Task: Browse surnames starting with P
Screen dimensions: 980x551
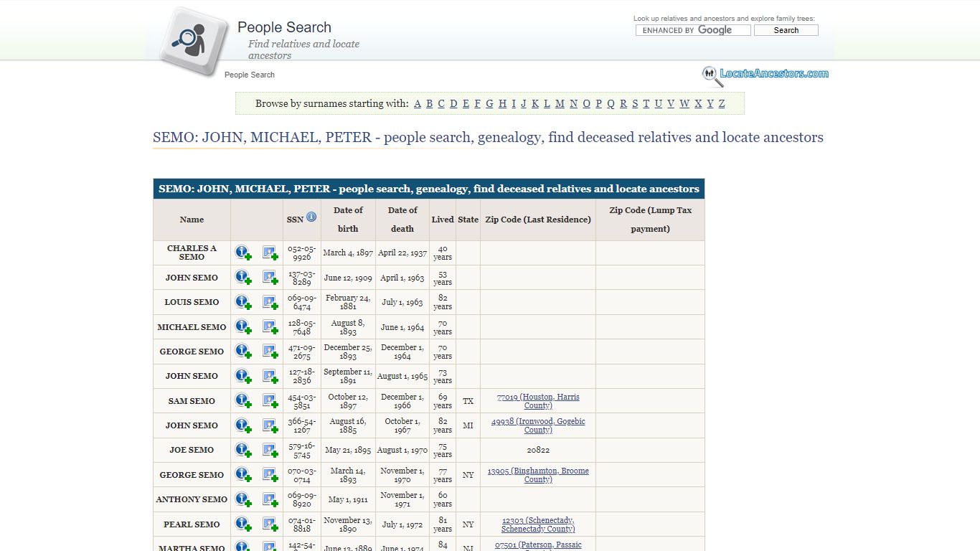Action: pos(598,103)
